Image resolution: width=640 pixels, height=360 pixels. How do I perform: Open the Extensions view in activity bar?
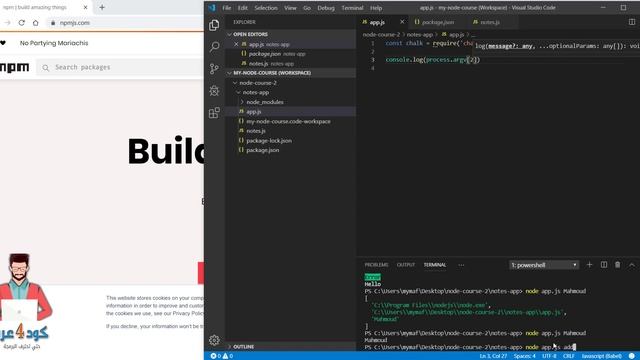[x=214, y=113]
